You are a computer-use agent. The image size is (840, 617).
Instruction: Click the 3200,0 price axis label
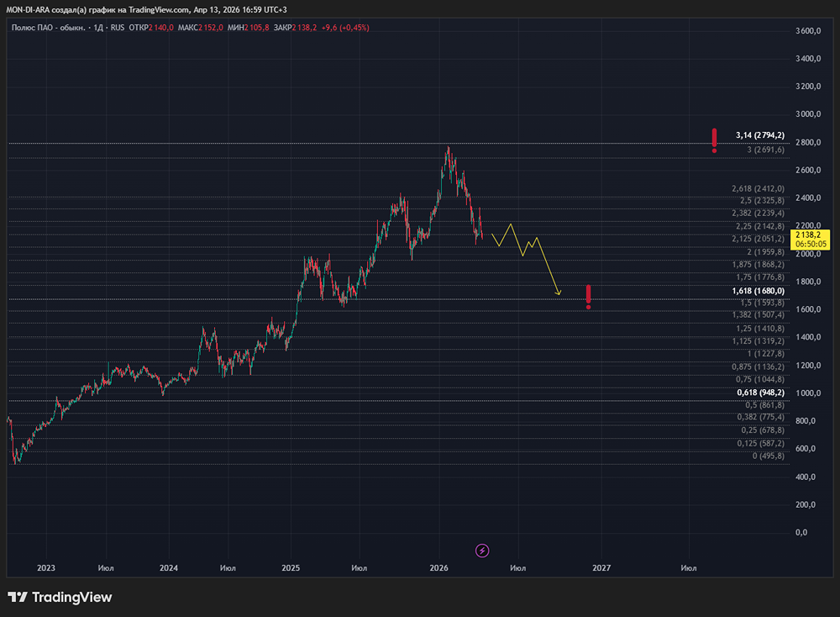[808, 87]
